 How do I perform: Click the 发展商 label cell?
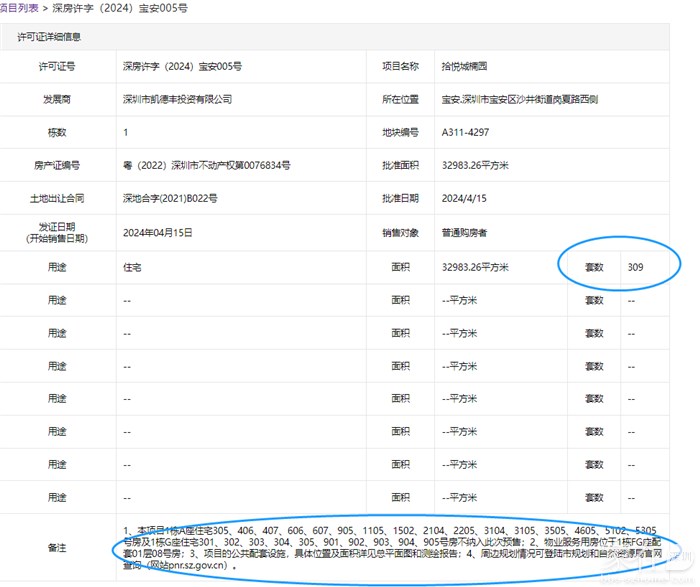[x=57, y=100]
